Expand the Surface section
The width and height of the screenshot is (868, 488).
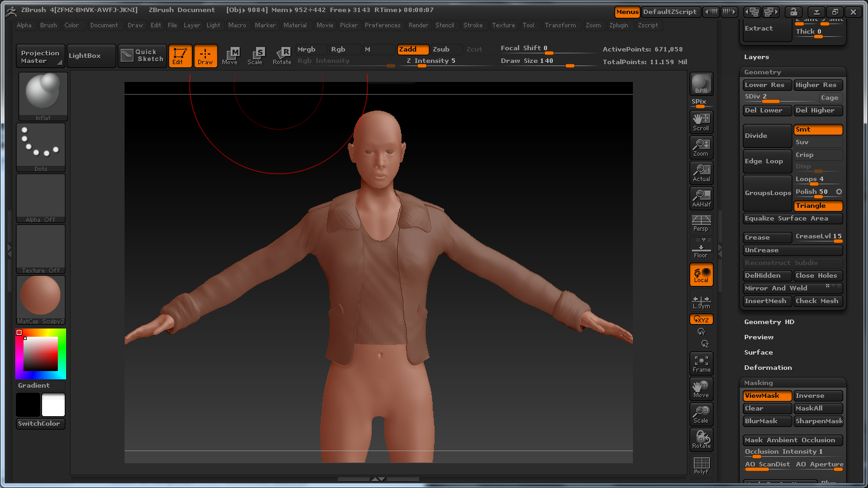pyautogui.click(x=759, y=353)
